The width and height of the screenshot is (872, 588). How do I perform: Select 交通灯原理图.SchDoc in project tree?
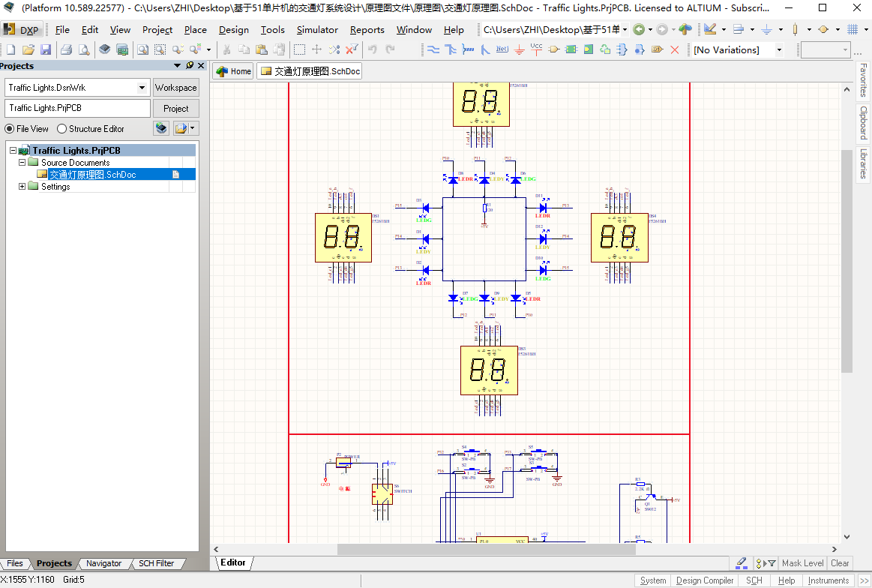[92, 175]
